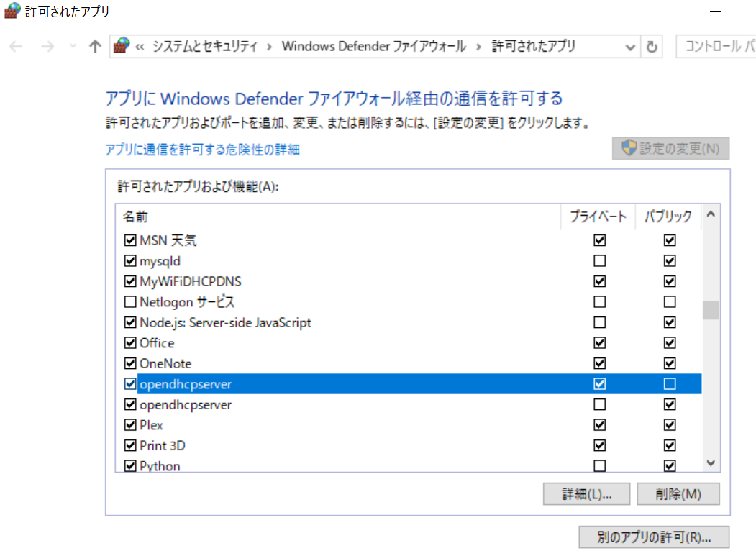Uncheck the MSN 天気 enable checkbox
Viewport: 756px width, 556px height.
pos(130,240)
